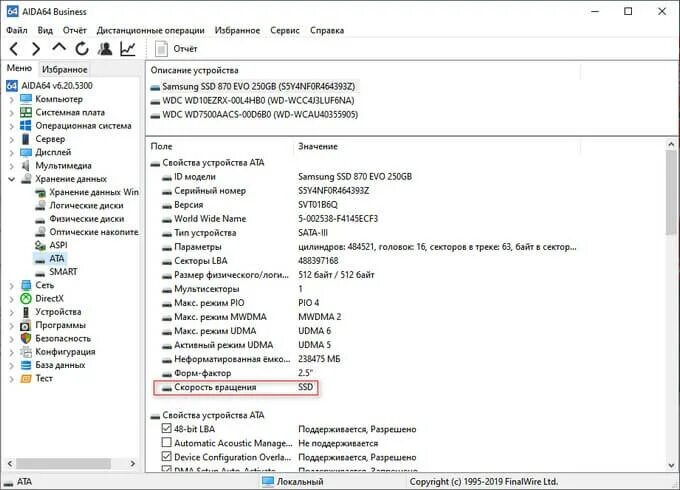This screenshot has height=490, width=680.
Task: Open the graph chart toolbar icon
Action: 128,49
